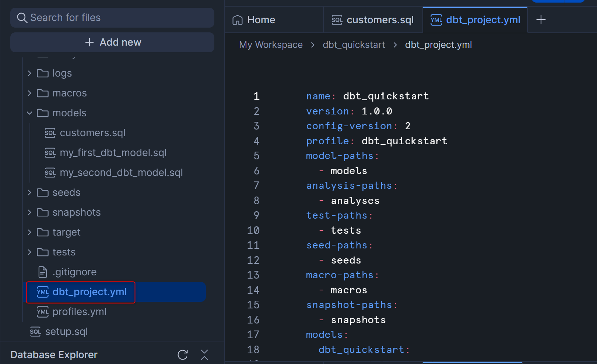Click the plus icon to open new tab
597x364 pixels.
coord(541,20)
